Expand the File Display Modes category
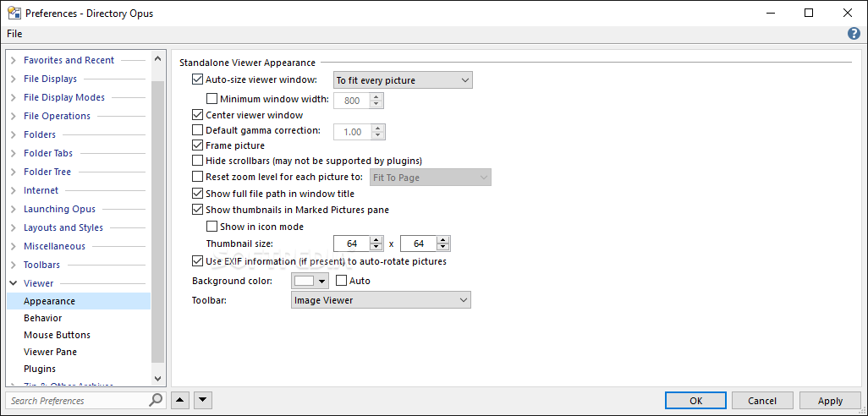 pyautogui.click(x=14, y=97)
